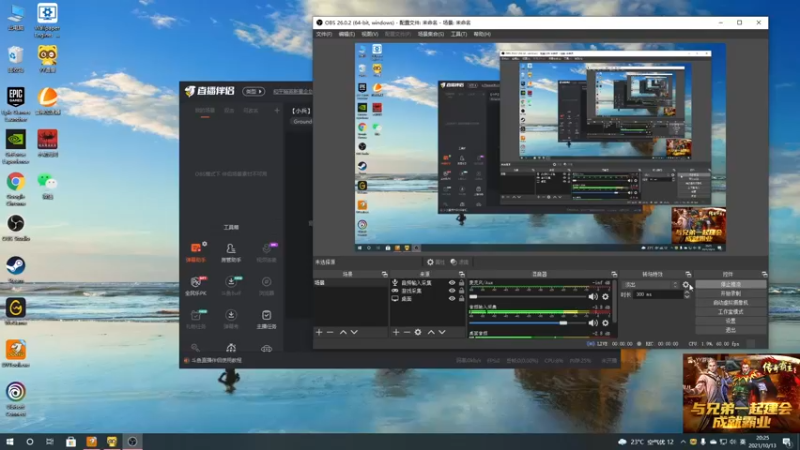Pop out the Controls dock with its float icon
The width and height of the screenshot is (800, 450).
(764, 274)
